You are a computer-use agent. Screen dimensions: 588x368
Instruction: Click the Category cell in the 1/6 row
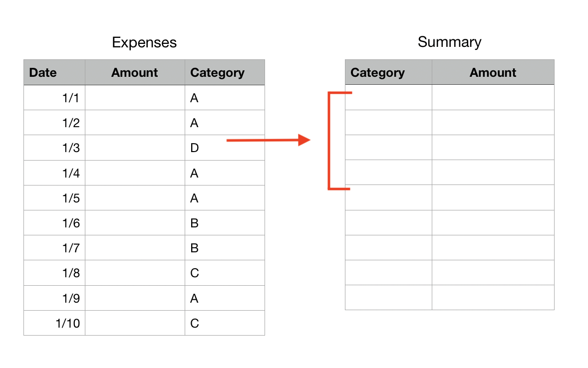coord(225,223)
